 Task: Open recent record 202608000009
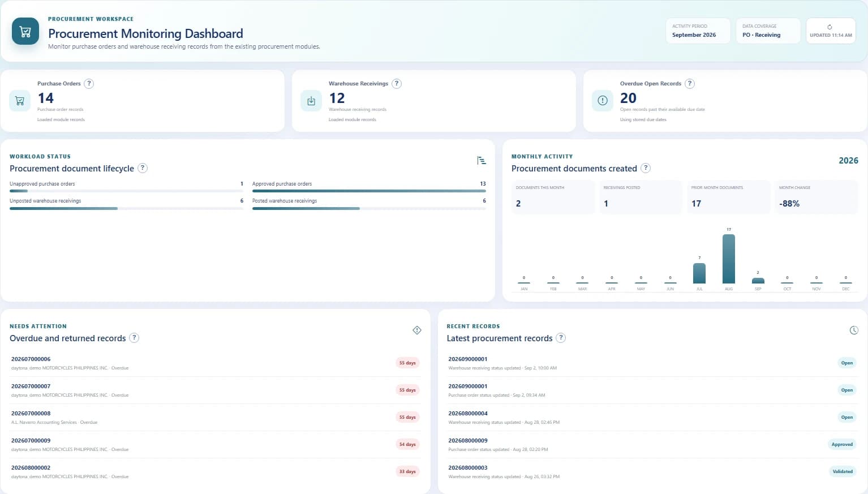[652, 445]
